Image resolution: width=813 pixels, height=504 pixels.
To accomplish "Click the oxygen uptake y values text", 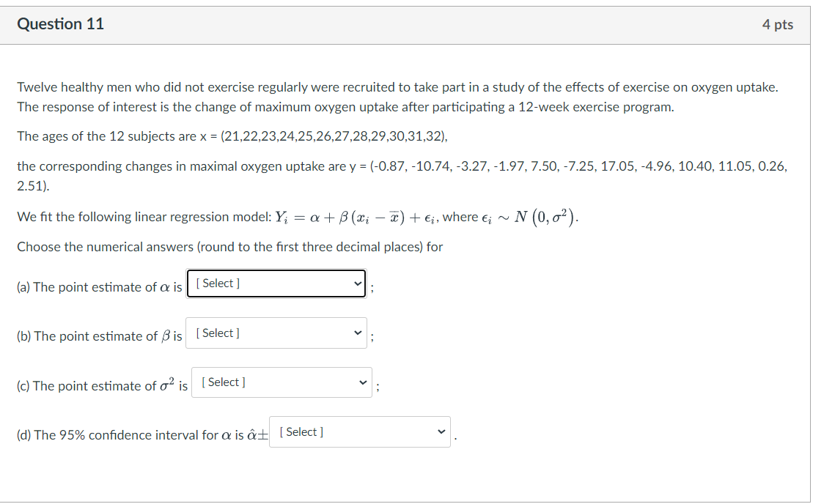I will 403,166.
